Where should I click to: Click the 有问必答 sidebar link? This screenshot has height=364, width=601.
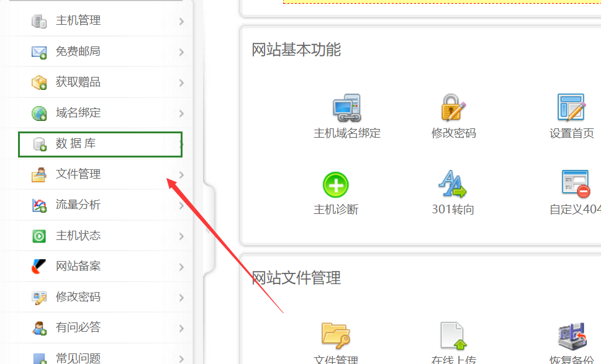[78, 327]
